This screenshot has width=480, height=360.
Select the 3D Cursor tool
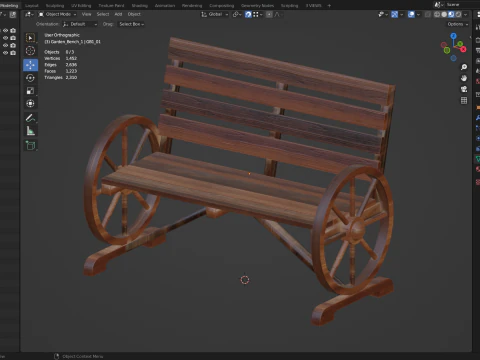point(30,51)
